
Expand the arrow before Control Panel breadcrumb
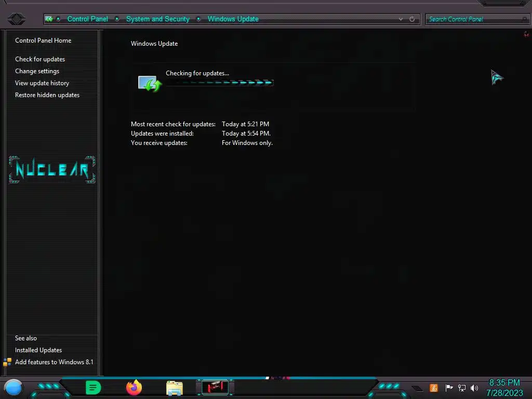tap(58, 19)
